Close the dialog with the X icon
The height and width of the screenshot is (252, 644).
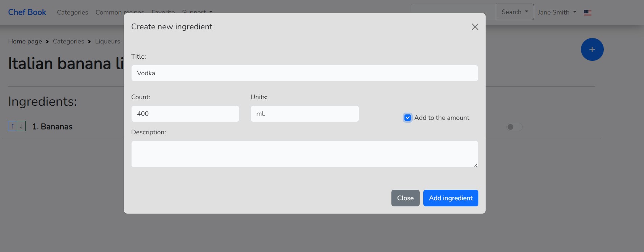click(x=475, y=27)
